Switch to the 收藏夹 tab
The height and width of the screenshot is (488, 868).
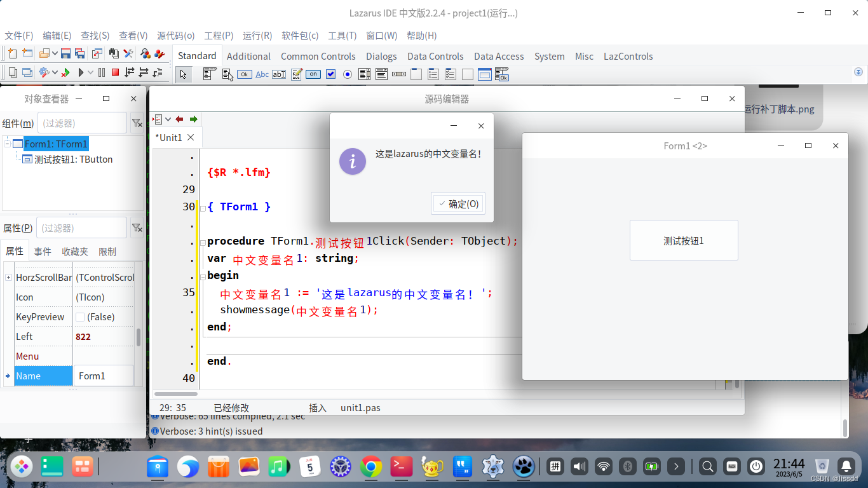[x=75, y=252]
